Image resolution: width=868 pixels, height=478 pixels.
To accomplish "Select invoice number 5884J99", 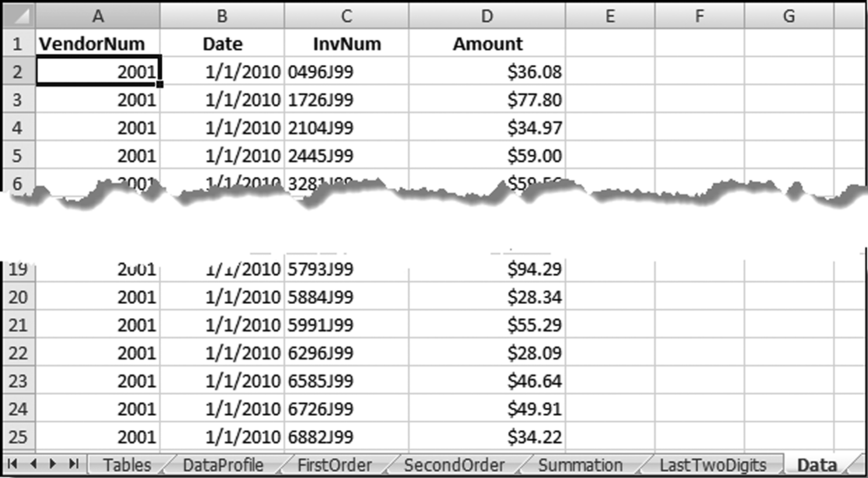I will click(347, 297).
